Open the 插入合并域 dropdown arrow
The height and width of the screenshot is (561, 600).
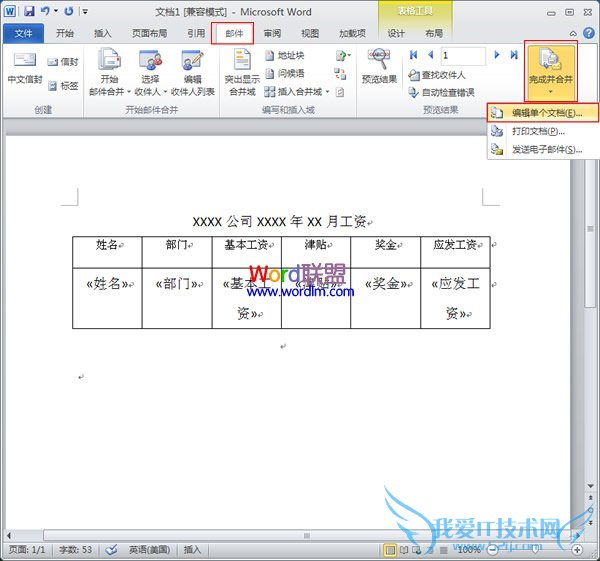328,92
